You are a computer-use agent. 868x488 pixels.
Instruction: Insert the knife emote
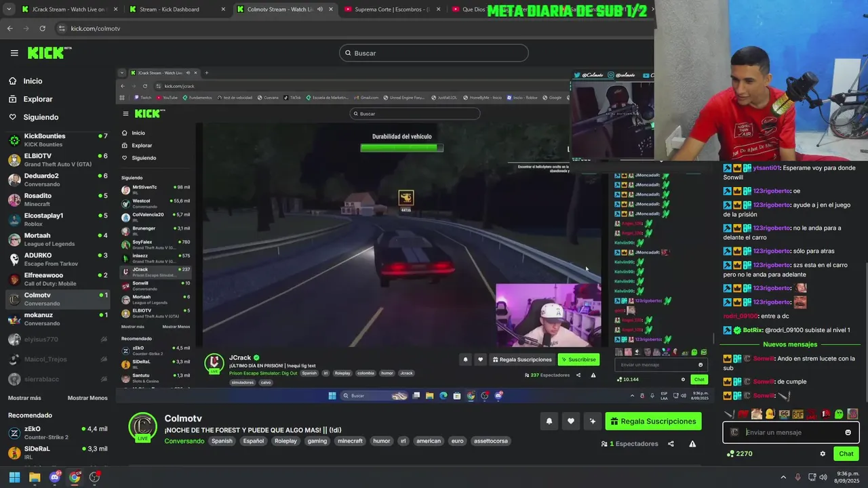coord(728,414)
